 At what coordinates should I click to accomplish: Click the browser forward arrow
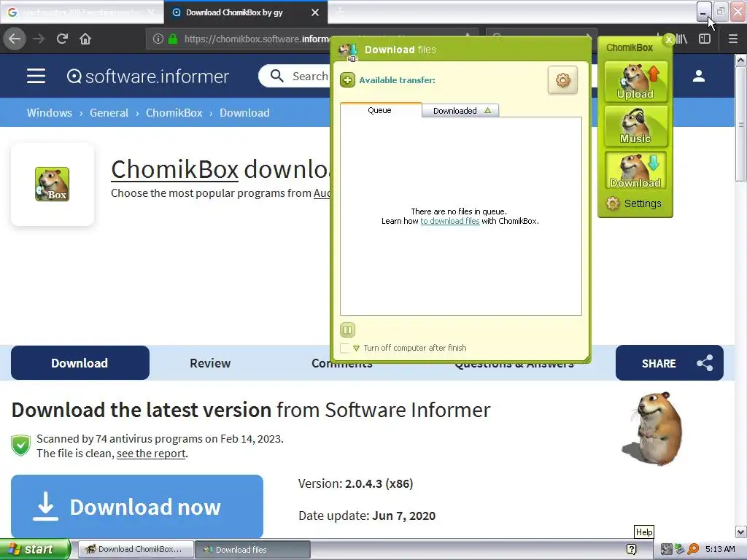(39, 39)
